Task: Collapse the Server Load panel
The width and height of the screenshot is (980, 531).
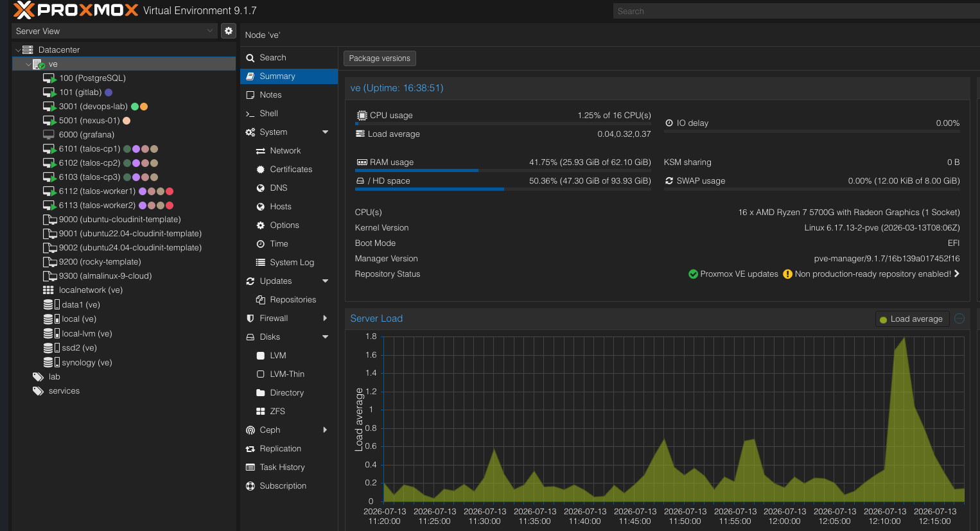Action: click(x=959, y=318)
